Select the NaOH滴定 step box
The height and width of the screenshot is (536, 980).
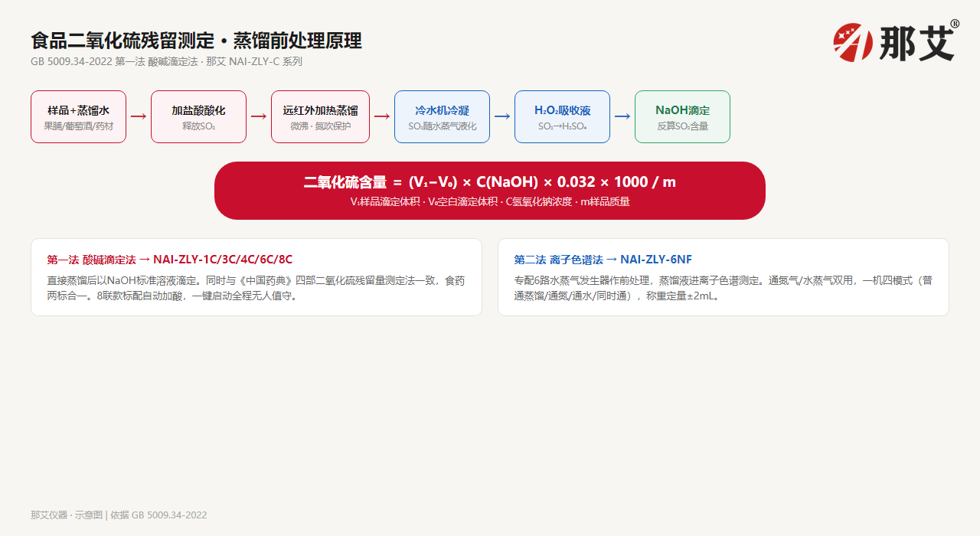tap(682, 116)
